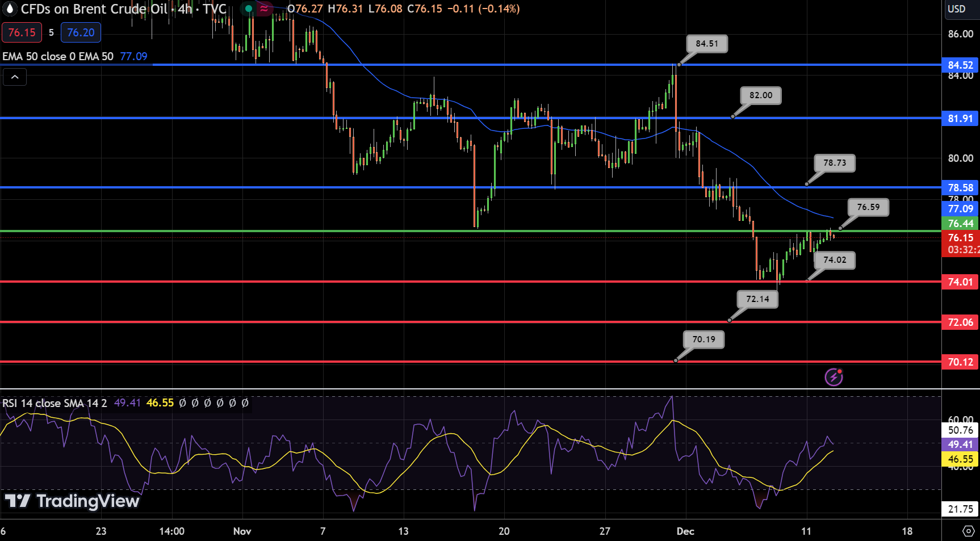Click the 4h timeframe label in title
The height and width of the screenshot is (541, 980).
pyautogui.click(x=185, y=9)
